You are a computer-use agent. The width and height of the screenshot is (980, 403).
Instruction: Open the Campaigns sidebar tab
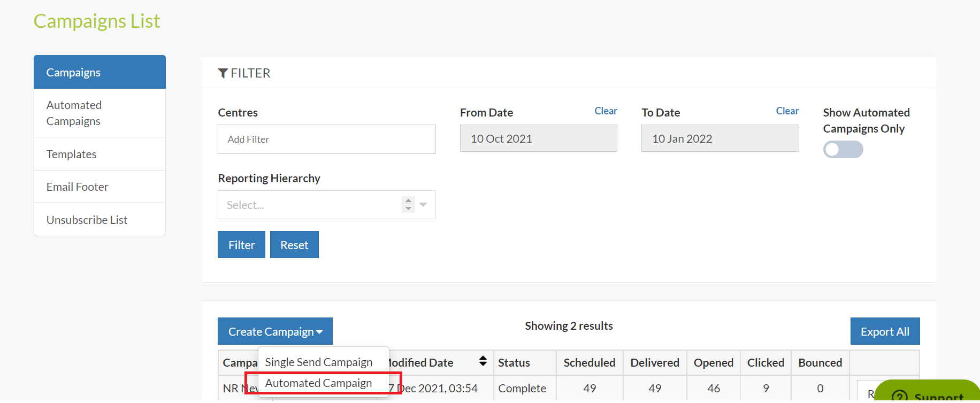[x=99, y=72]
